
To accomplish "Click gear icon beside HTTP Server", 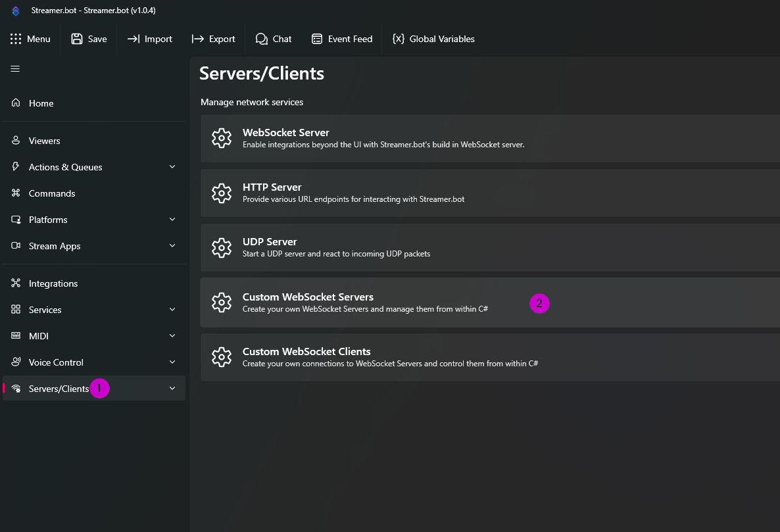I will pyautogui.click(x=222, y=193).
